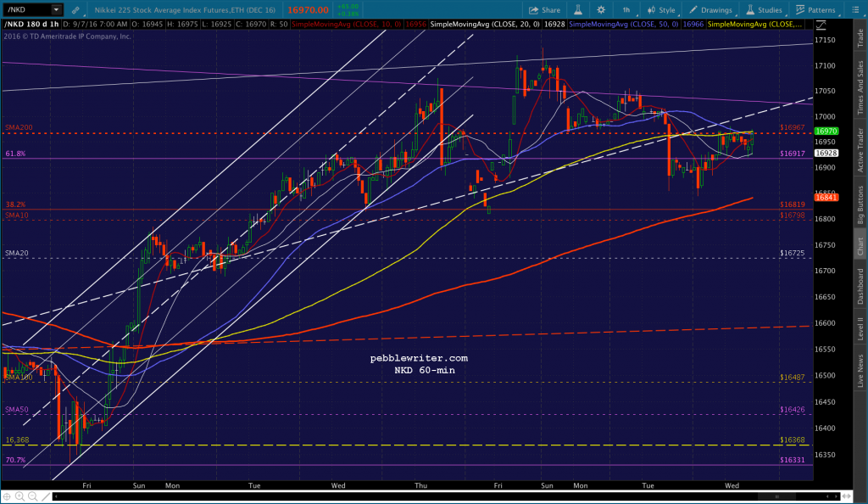Screen dimensions: 868x504
Task: Click the $16426 price level label
Action: 793,410
